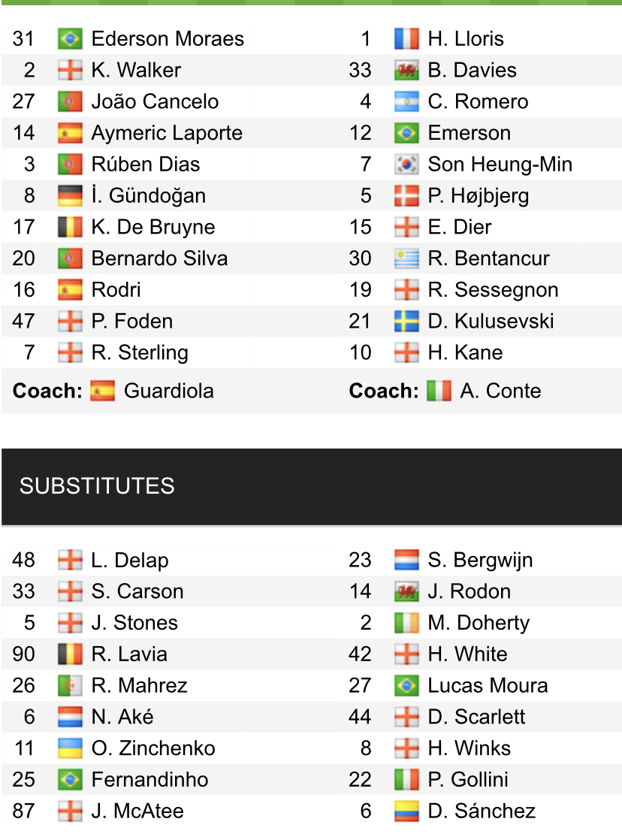The width and height of the screenshot is (622, 840).
Task: Open H. Kane player link
Action: (465, 353)
